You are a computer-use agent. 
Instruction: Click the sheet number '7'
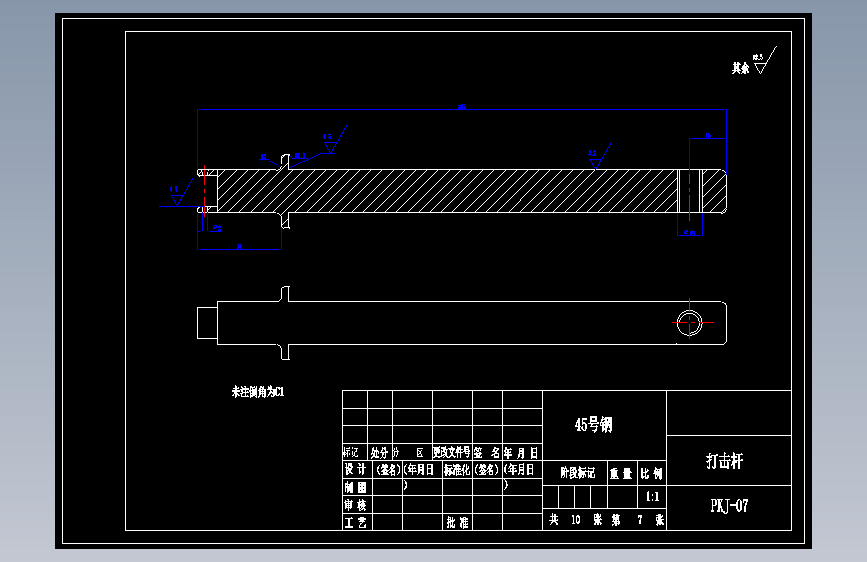[640, 520]
